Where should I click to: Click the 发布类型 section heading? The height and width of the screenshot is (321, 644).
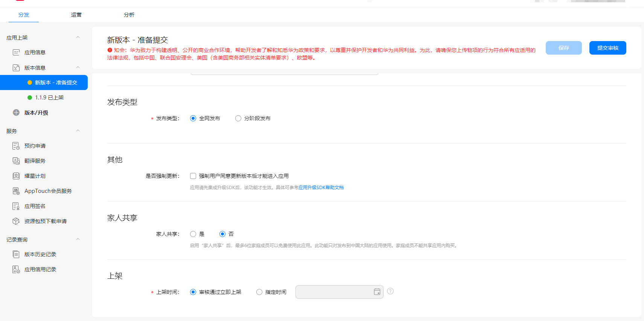[122, 102]
